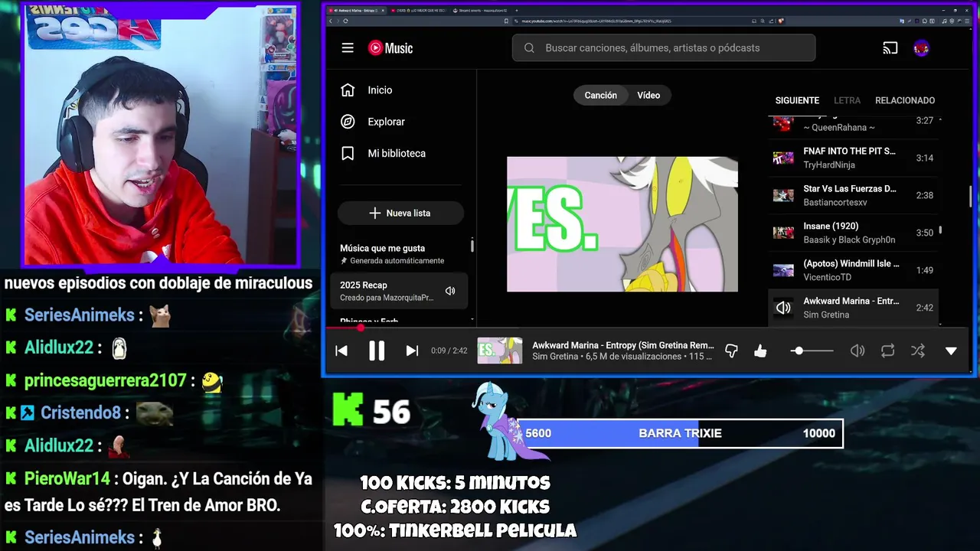Open the cast to device icon
Image resolution: width=980 pixels, height=551 pixels.
click(x=890, y=48)
